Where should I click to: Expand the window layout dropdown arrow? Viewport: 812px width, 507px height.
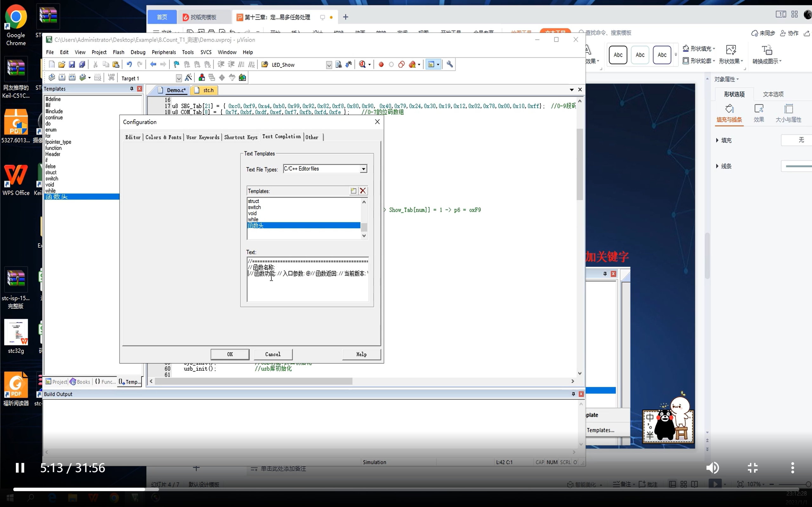[x=438, y=65]
